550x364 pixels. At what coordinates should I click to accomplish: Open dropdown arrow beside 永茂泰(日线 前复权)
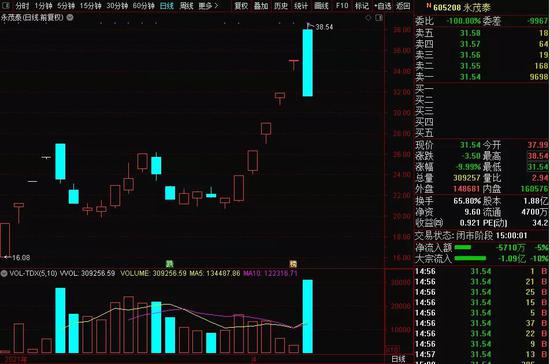tap(70, 17)
